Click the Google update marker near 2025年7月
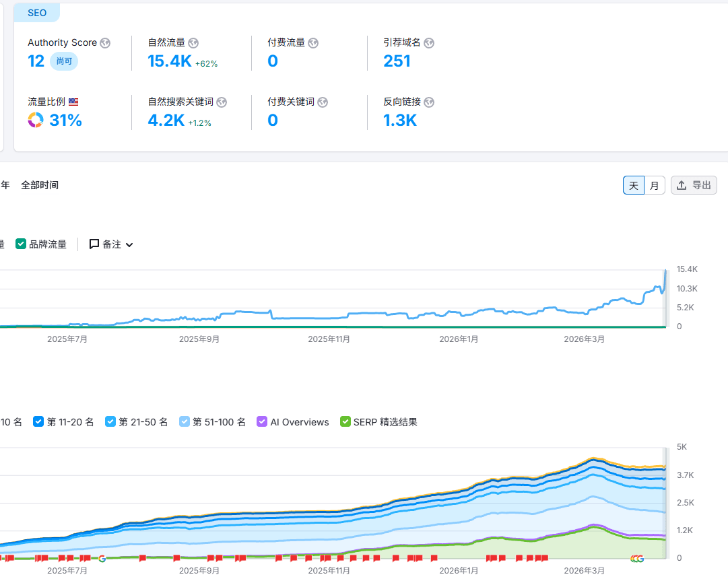 click(102, 558)
